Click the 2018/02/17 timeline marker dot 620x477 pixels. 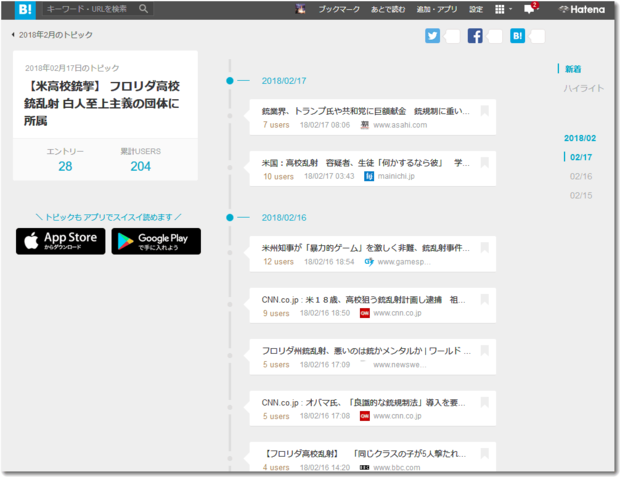click(x=230, y=81)
